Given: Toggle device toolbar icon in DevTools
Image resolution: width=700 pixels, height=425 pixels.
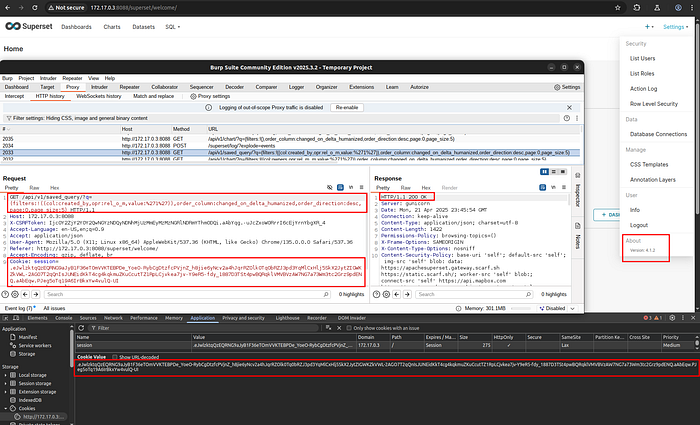Looking at the screenshot, I should (x=16, y=318).
